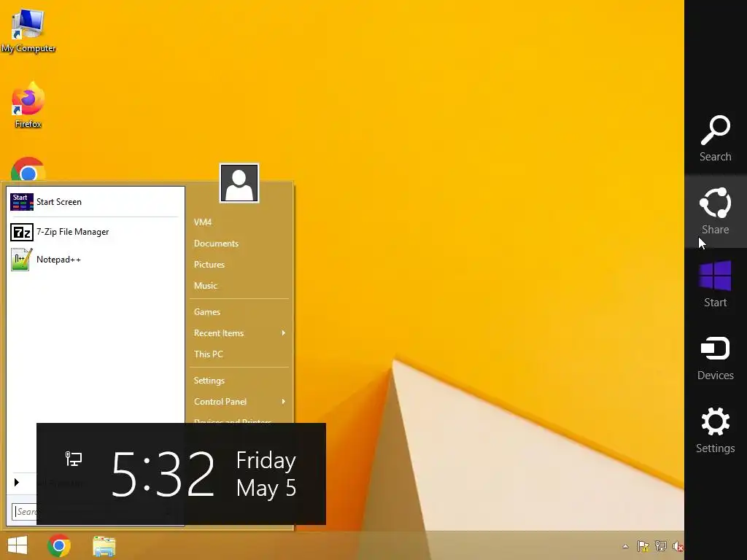The height and width of the screenshot is (560, 747).
Task: Open Start Screen from the start menu
Action: click(x=95, y=202)
